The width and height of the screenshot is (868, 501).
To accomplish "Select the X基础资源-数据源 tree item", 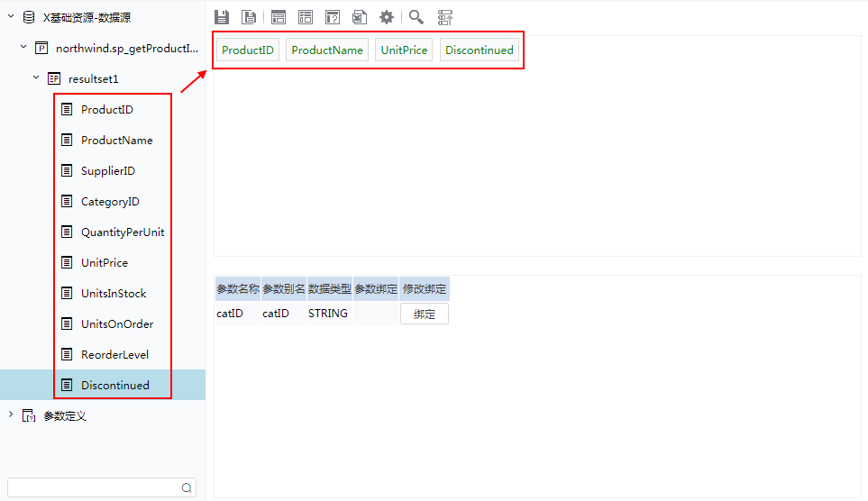I will coord(87,18).
